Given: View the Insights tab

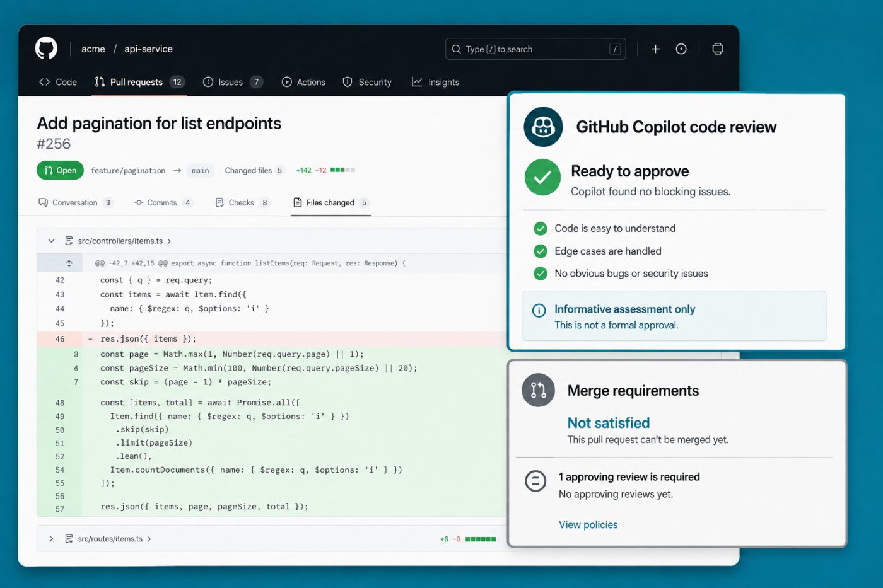Looking at the screenshot, I should click(435, 82).
